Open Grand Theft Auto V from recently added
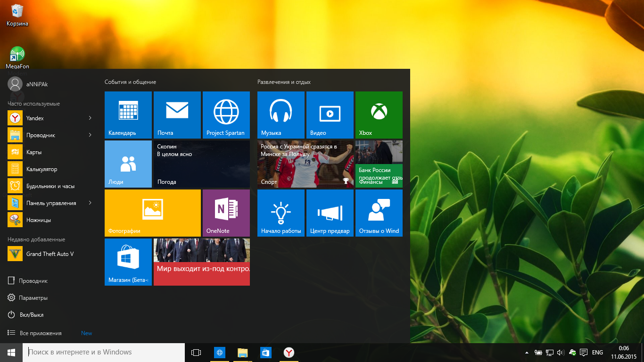The image size is (644, 362). [50, 254]
